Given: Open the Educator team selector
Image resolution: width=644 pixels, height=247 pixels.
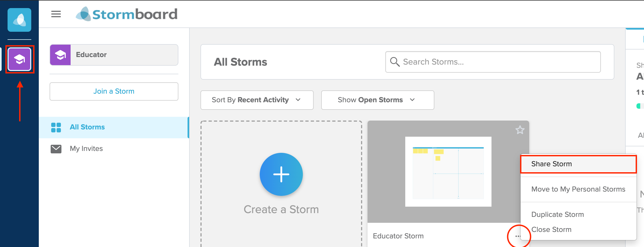Looking at the screenshot, I should pos(114,55).
